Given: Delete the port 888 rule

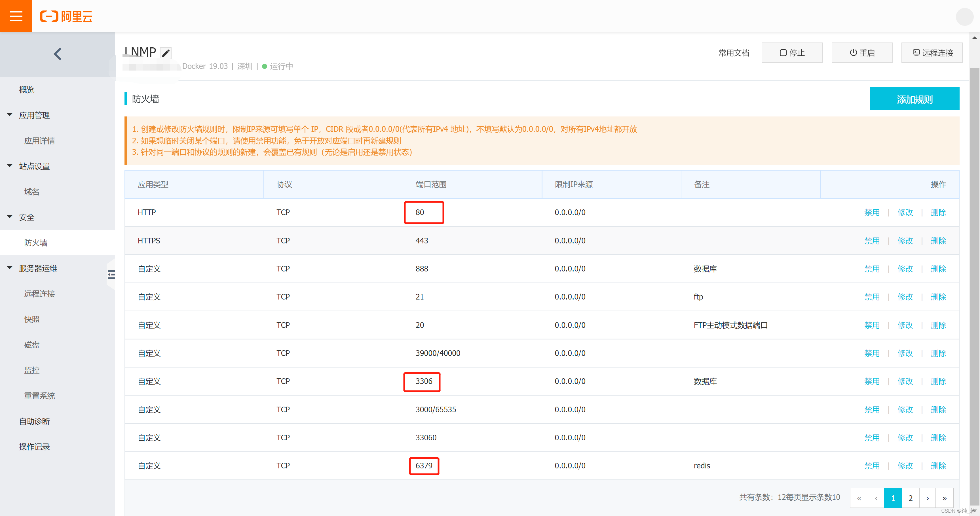Looking at the screenshot, I should pyautogui.click(x=939, y=268).
